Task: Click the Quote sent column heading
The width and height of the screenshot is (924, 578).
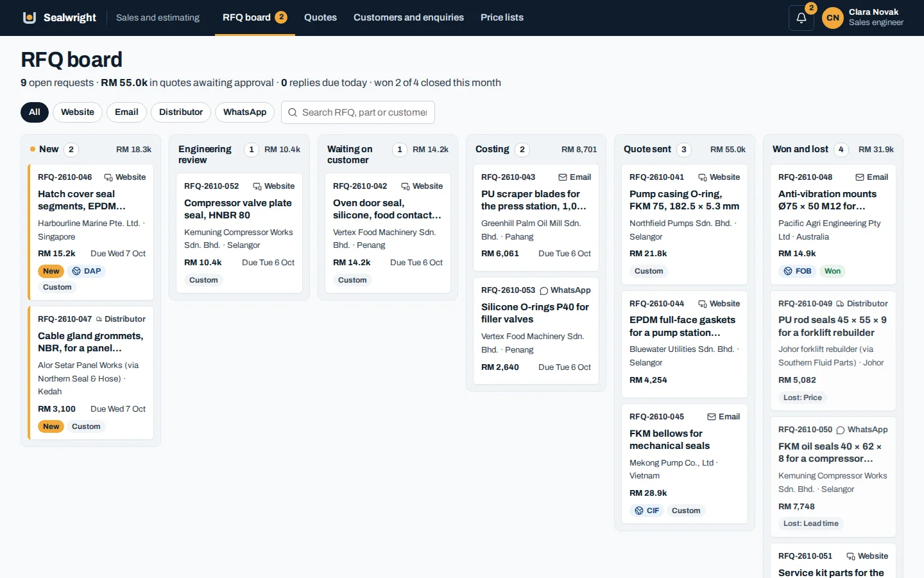Action: (x=647, y=149)
